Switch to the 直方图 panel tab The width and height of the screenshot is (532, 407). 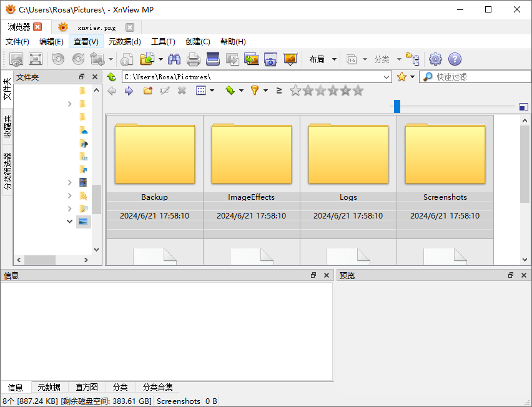point(86,387)
